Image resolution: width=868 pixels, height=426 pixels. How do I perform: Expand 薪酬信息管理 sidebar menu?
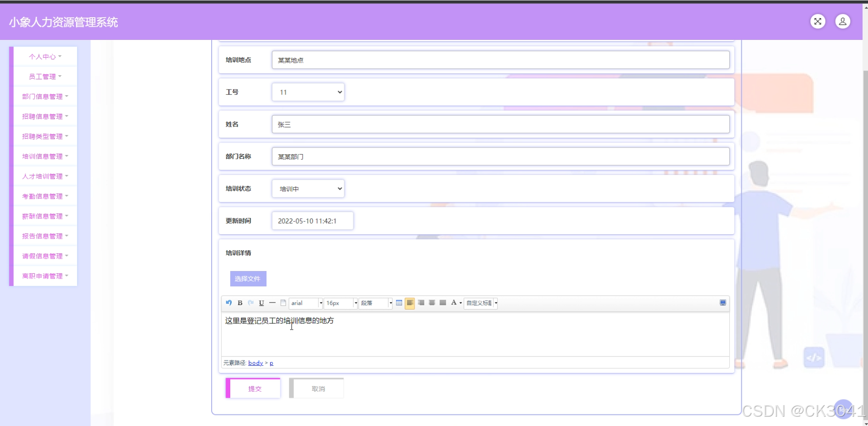coord(45,216)
